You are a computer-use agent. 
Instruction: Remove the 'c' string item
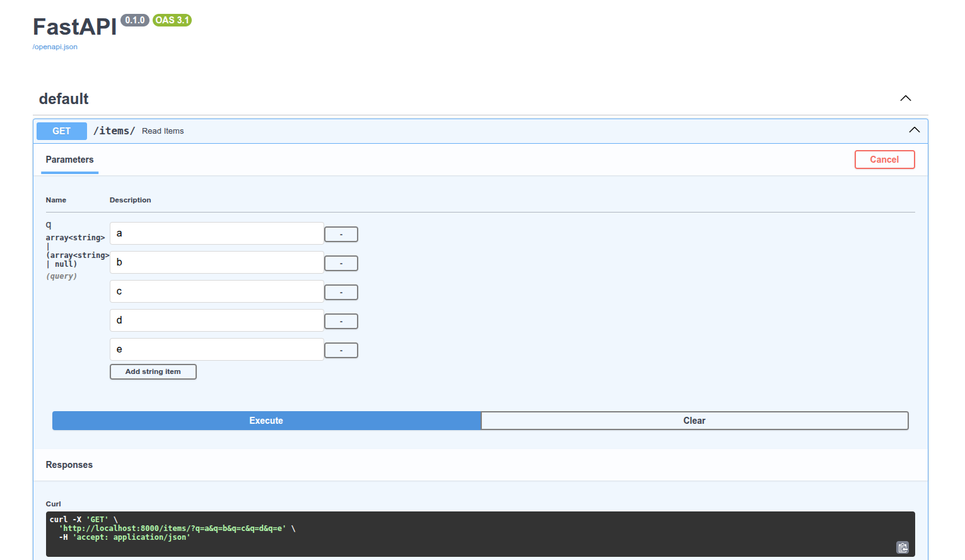pos(341,293)
